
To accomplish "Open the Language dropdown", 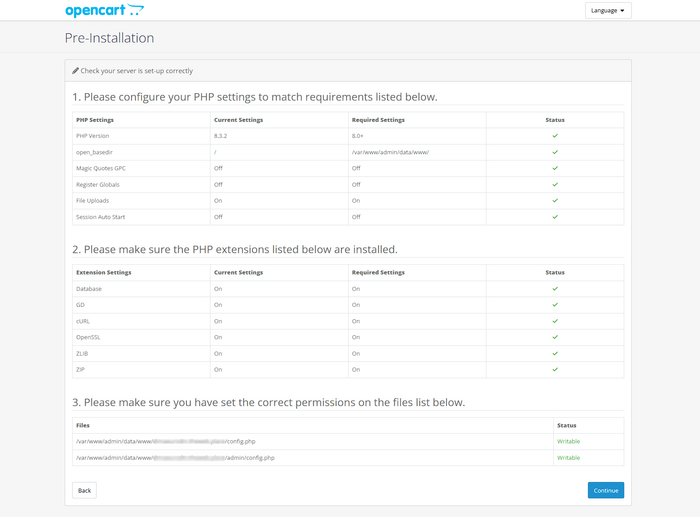I will click(x=607, y=11).
